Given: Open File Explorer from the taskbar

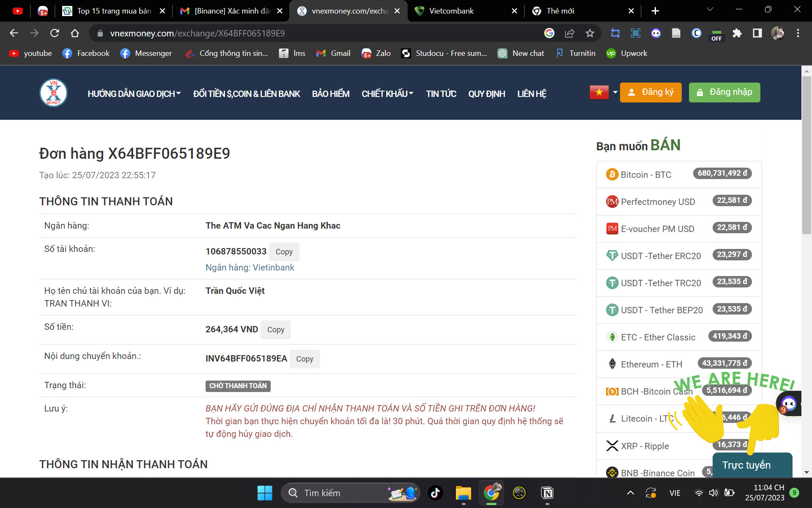Looking at the screenshot, I should pos(463,493).
